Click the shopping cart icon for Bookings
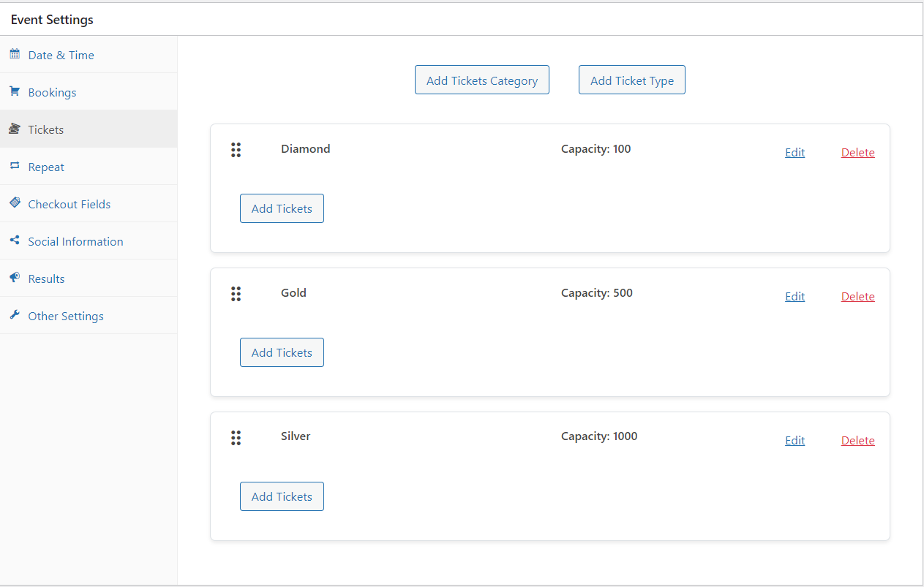This screenshot has height=587, width=924. 14,91
